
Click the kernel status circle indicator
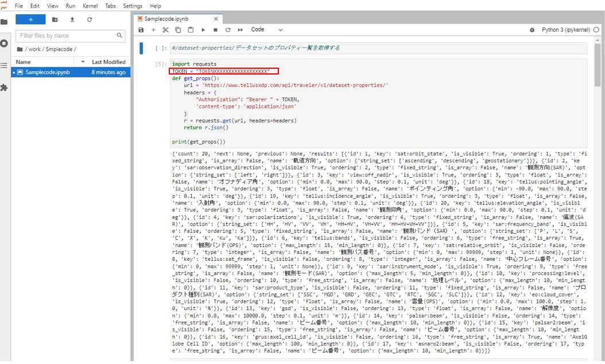pos(596,30)
